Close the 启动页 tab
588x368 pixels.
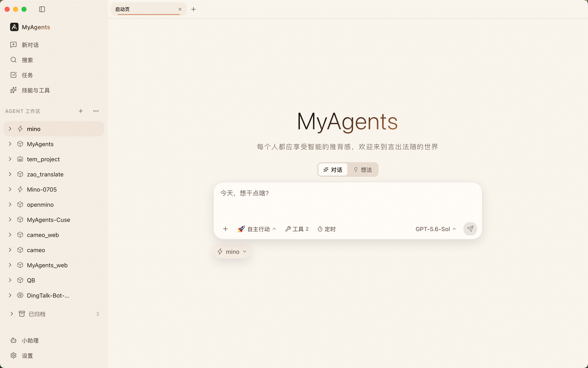(x=180, y=9)
